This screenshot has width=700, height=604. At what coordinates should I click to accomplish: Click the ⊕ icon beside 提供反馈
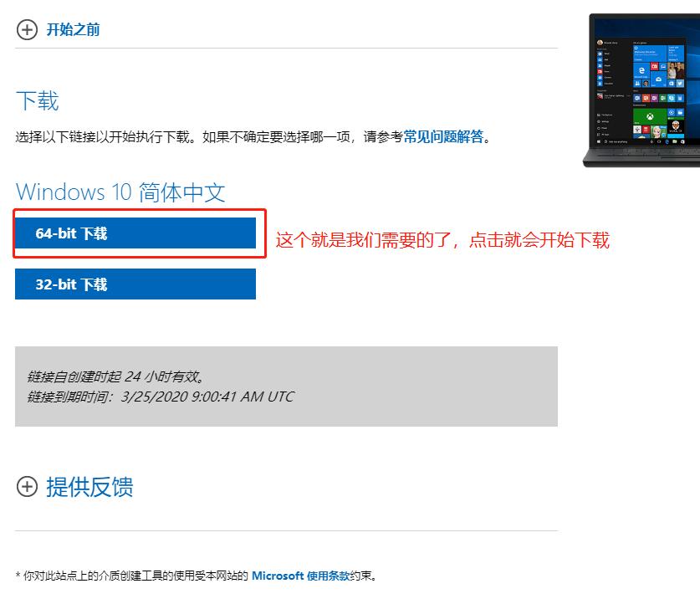(x=28, y=488)
